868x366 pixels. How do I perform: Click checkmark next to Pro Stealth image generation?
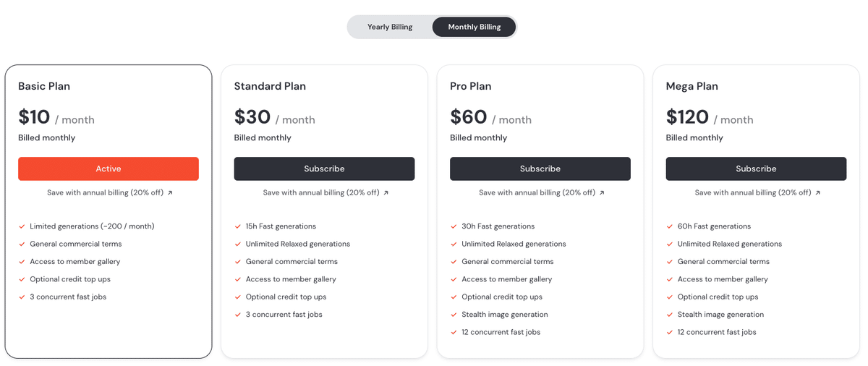click(x=454, y=315)
